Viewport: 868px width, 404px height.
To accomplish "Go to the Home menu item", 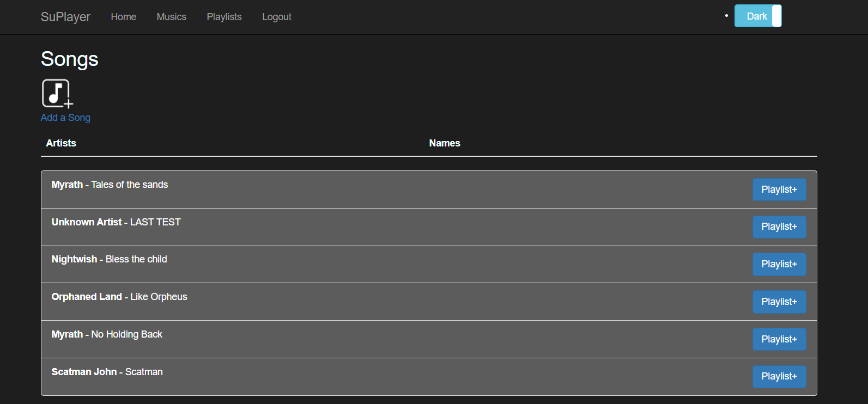I will point(124,17).
